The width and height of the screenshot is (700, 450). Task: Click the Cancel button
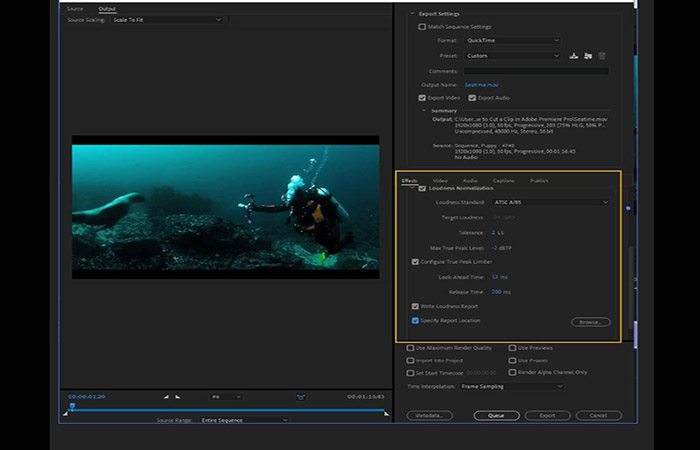(x=599, y=416)
